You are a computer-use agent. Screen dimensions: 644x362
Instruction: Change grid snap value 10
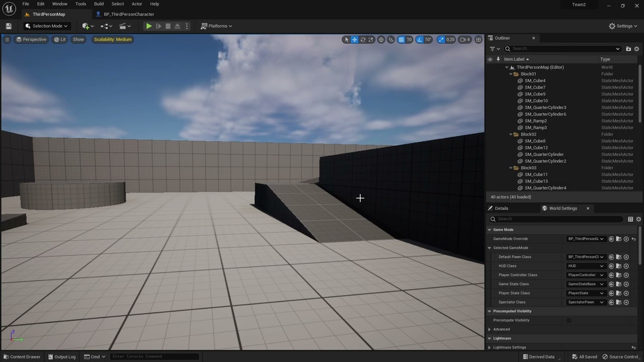point(409,40)
